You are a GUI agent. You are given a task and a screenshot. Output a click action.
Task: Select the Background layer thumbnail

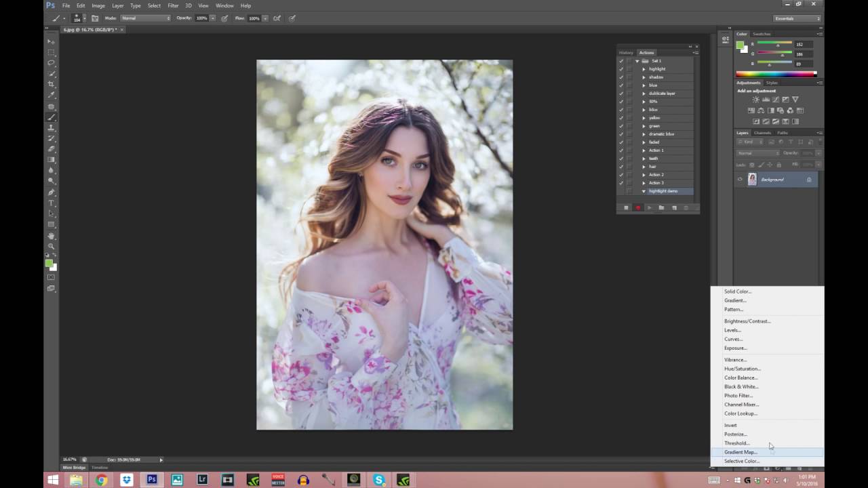click(752, 180)
